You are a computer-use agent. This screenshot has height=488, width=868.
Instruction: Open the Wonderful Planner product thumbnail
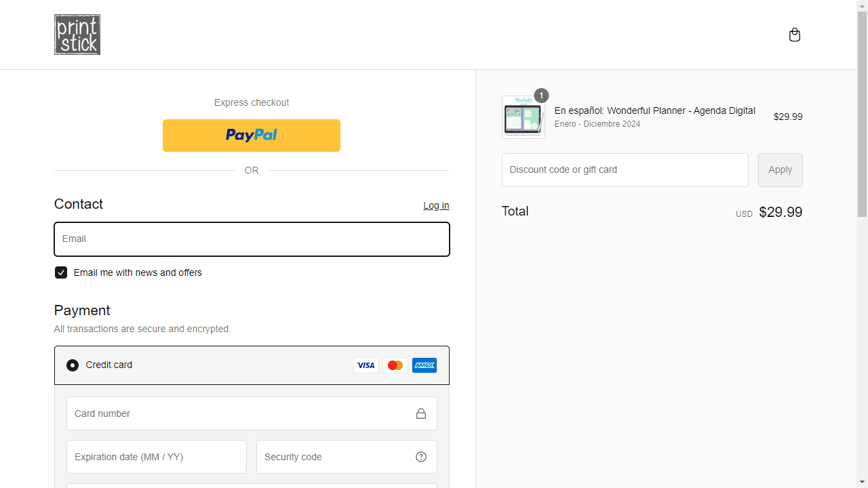coord(524,117)
